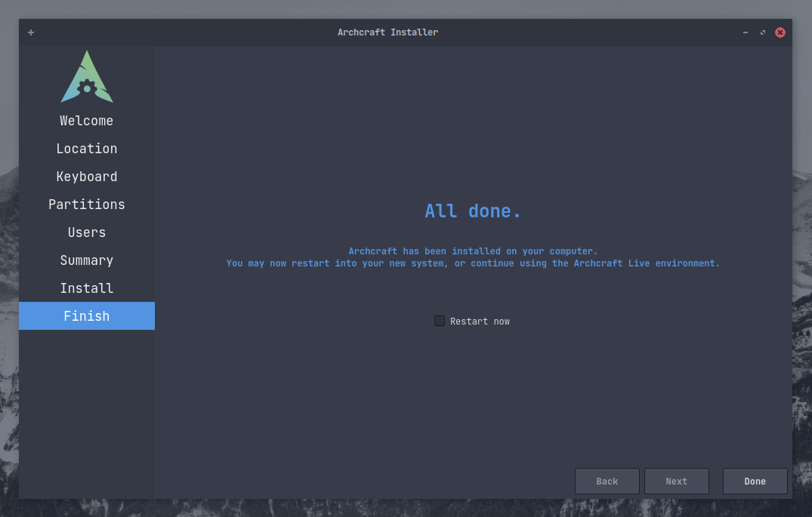Screen dimensions: 812x517
Task: Close the Archcraft Installer window
Action: point(780,32)
